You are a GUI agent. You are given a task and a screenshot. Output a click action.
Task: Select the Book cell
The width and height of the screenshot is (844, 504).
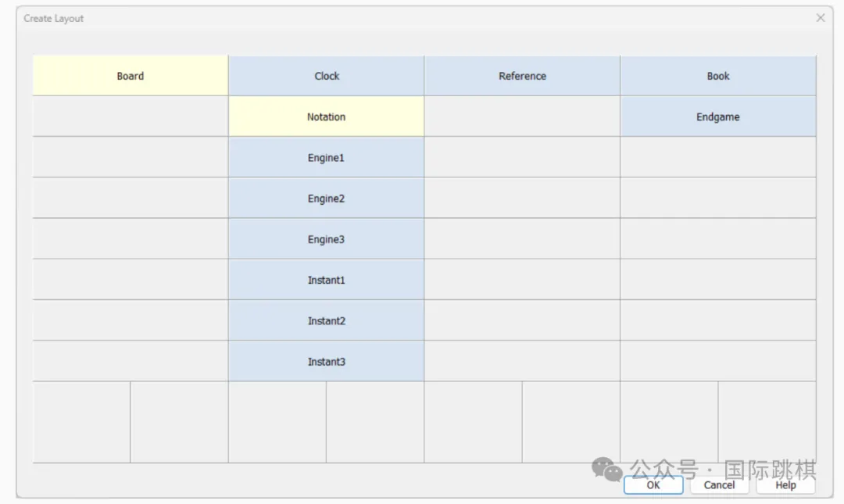(718, 76)
